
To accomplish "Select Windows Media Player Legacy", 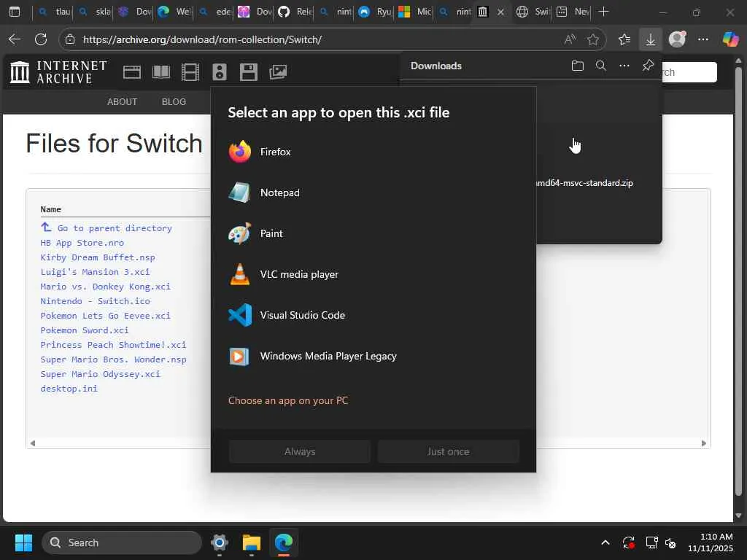I will tap(373, 356).
